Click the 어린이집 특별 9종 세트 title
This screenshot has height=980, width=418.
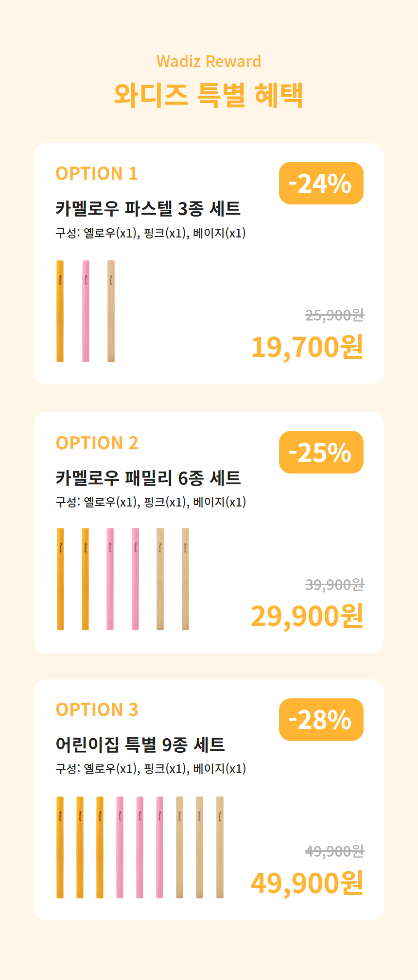(140, 744)
